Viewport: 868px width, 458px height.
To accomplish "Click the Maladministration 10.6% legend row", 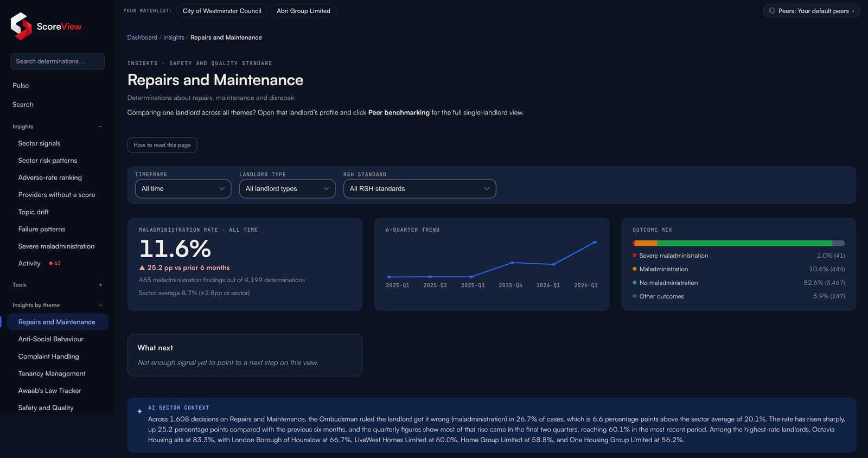I will coord(739,269).
